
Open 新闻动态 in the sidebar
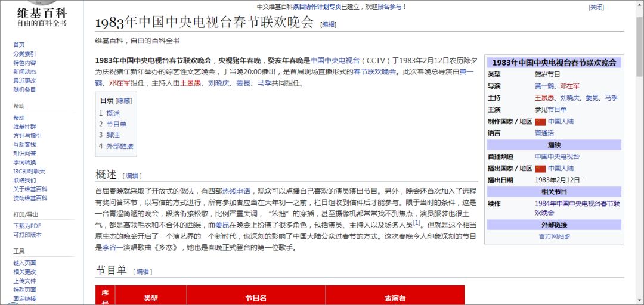click(x=24, y=72)
